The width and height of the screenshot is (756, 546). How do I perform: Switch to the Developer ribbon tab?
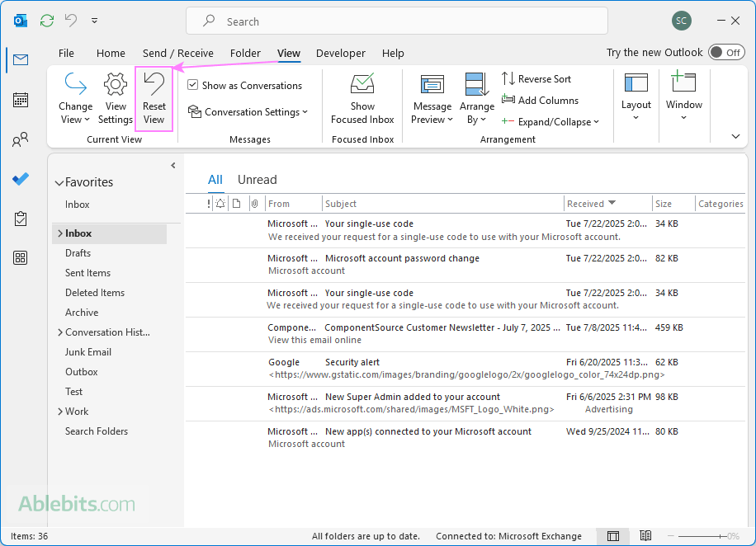340,53
